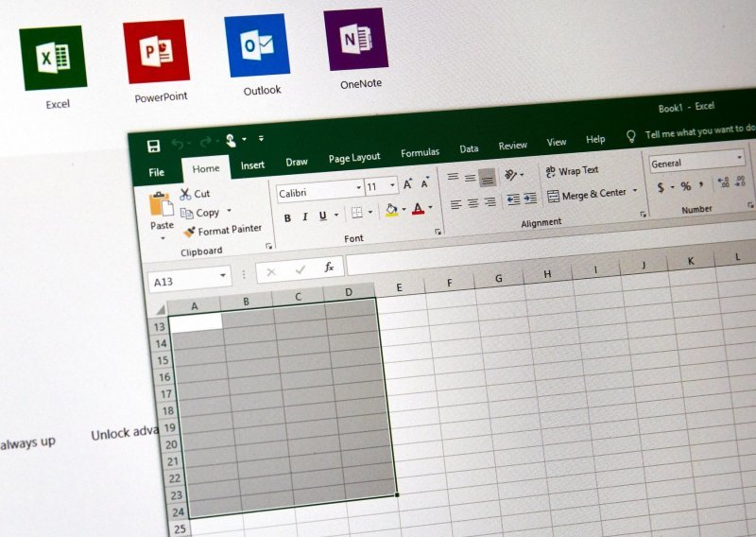Click the Tell me what you want box
The width and height of the screenshot is (756, 537).
699,131
